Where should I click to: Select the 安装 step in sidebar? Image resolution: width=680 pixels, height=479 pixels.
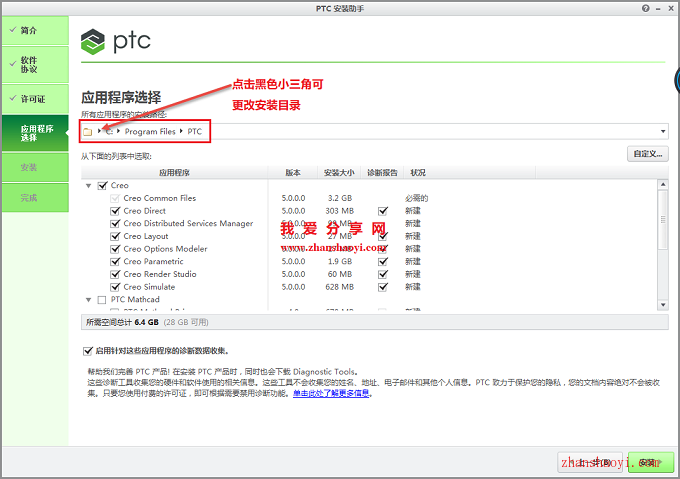coord(35,167)
